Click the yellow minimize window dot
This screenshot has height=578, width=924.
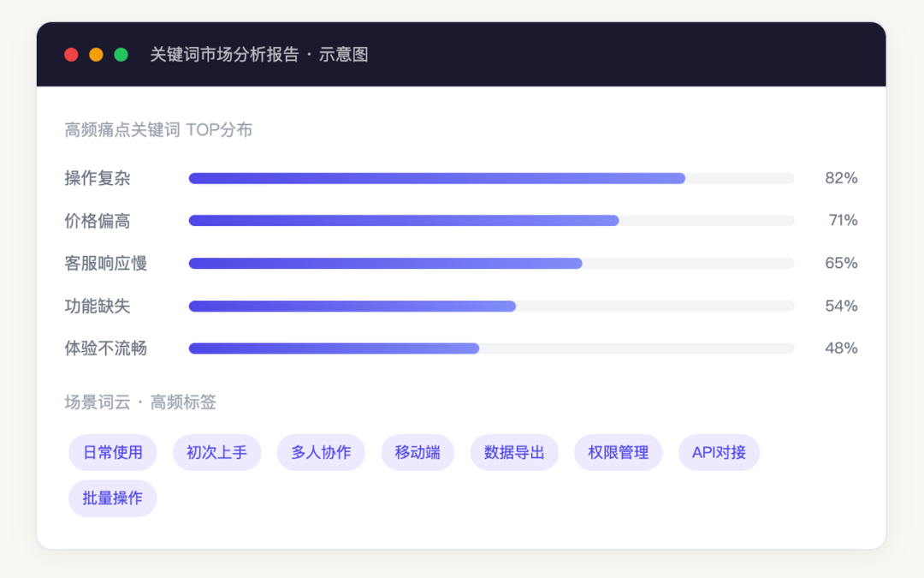tap(96, 55)
